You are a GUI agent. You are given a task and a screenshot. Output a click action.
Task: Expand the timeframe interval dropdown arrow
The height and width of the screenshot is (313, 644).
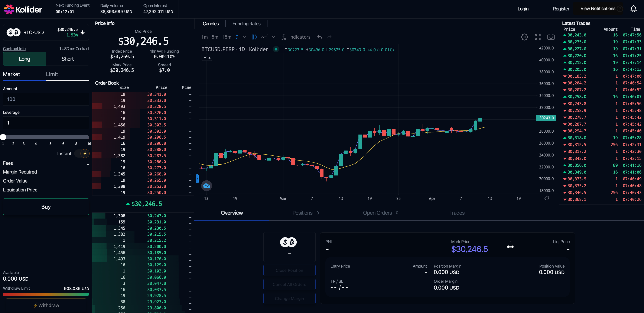pyautogui.click(x=244, y=37)
